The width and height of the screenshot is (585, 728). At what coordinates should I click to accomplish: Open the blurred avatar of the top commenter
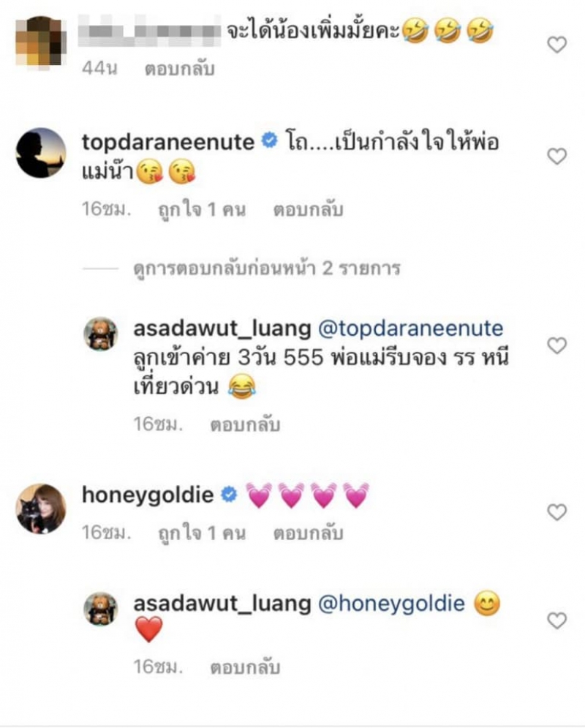click(41, 41)
